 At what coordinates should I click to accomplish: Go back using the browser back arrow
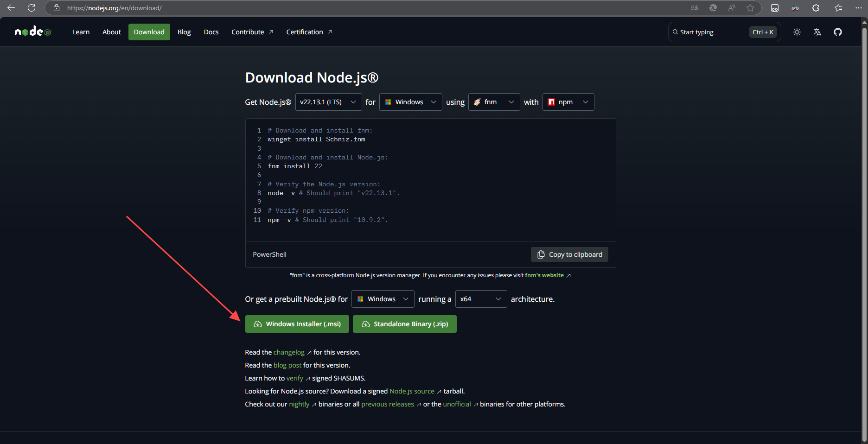[x=11, y=8]
